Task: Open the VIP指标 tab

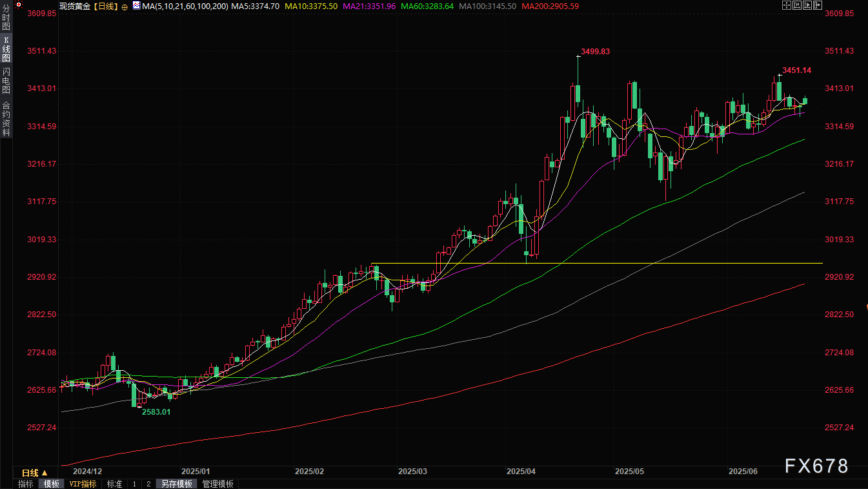Action: [x=83, y=484]
